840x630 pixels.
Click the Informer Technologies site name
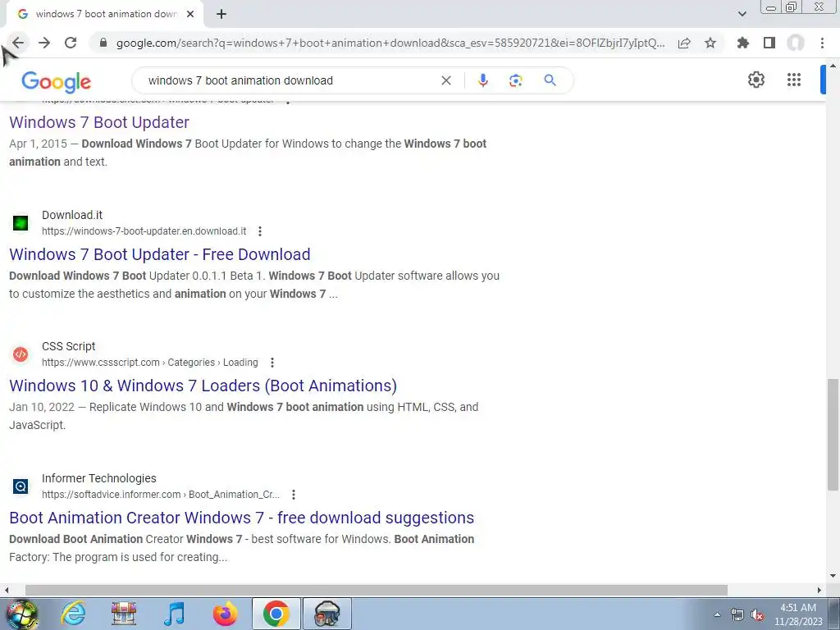pos(99,478)
